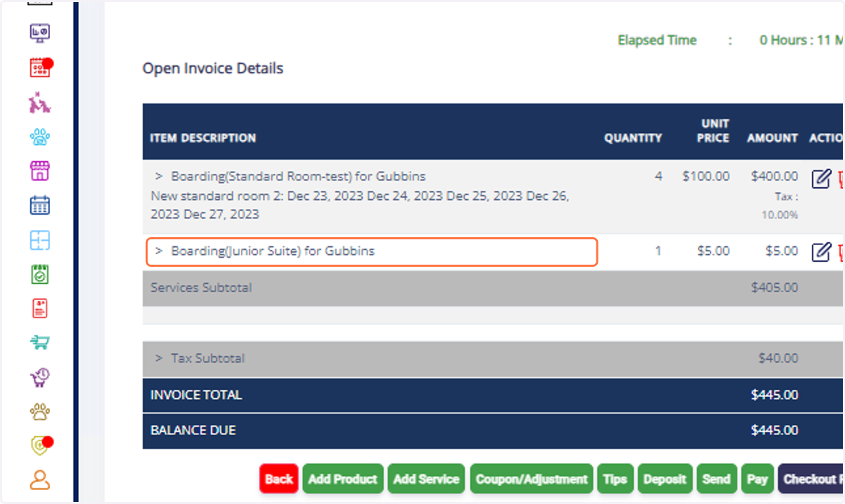
Task: Click the Tips button
Action: click(x=615, y=479)
